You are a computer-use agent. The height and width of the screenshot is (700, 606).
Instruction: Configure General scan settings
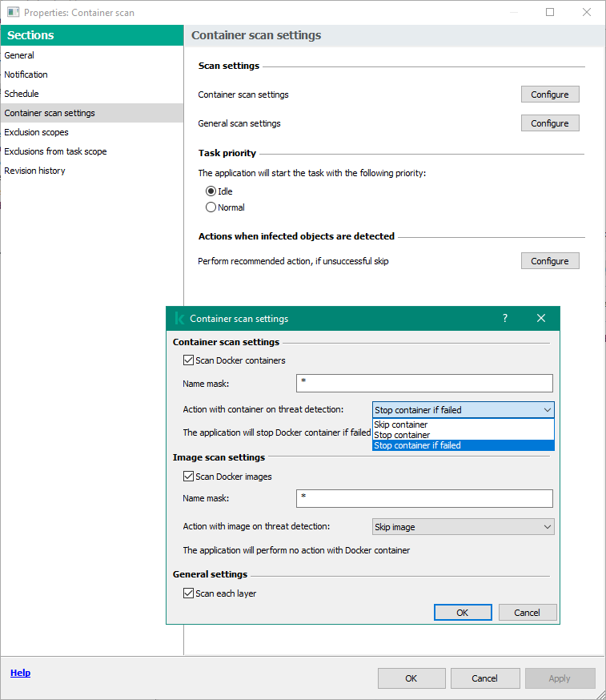549,123
